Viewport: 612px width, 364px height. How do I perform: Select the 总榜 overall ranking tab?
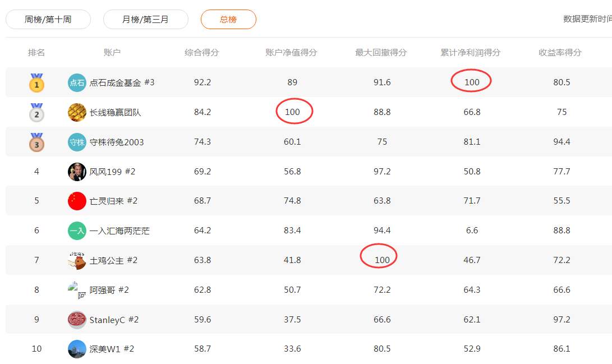point(228,20)
